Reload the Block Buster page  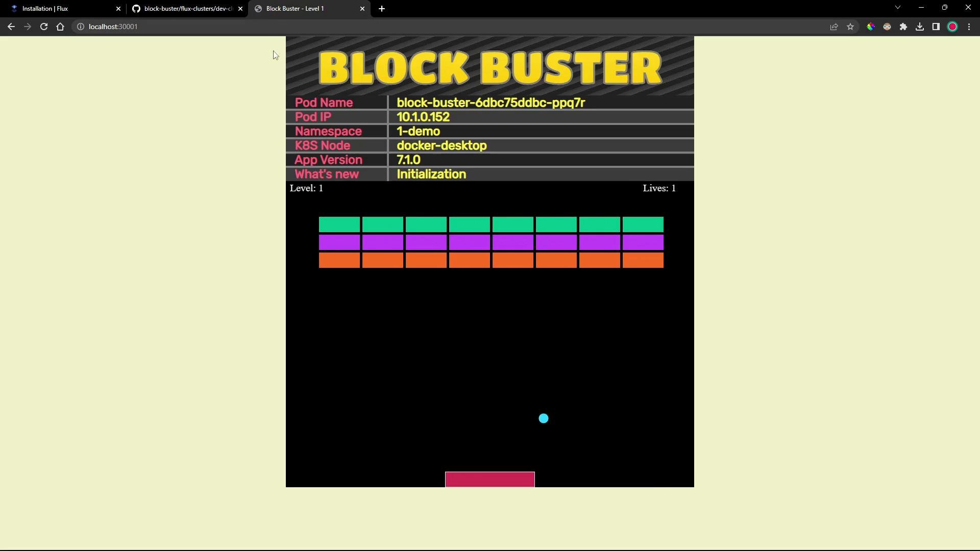[x=44, y=27]
